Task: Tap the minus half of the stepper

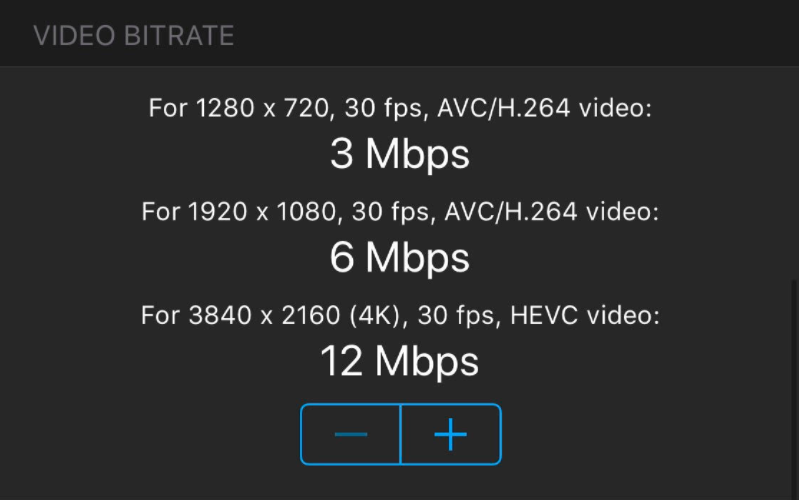Action: pos(351,434)
